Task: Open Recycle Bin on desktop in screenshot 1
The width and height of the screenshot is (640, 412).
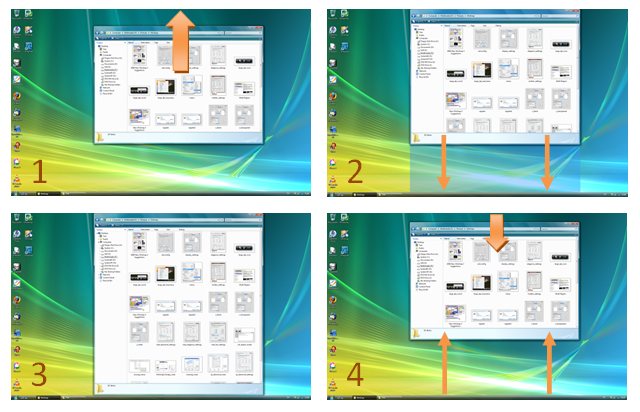Action: [x=16, y=14]
